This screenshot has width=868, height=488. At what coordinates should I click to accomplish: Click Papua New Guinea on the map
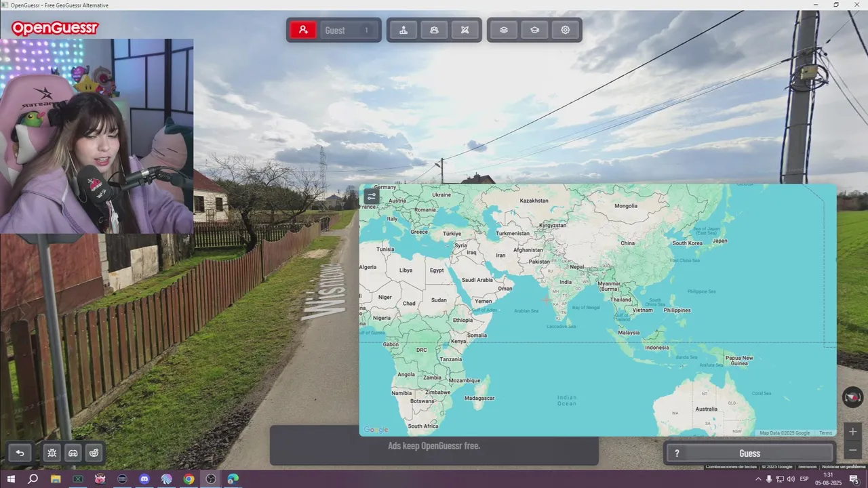click(739, 361)
